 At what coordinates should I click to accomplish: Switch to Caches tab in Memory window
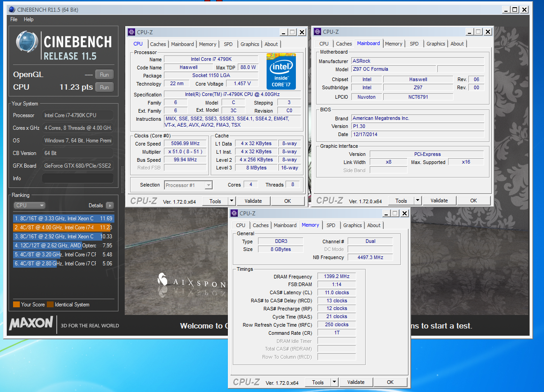[x=261, y=225]
